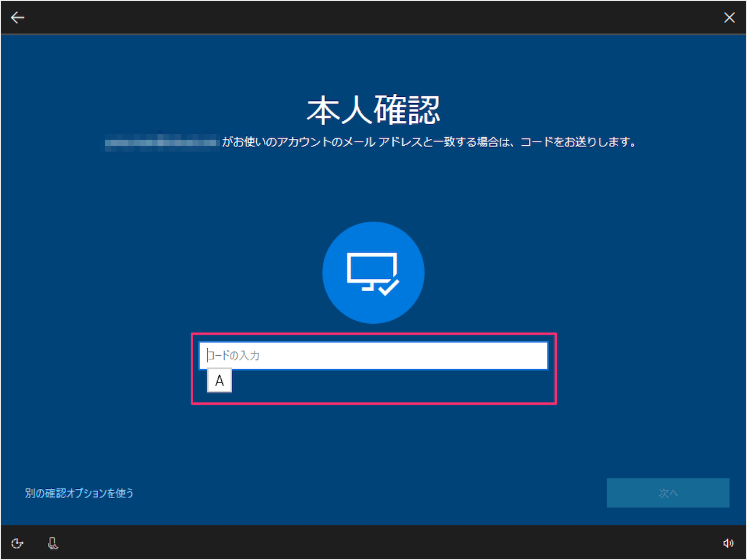This screenshot has height=560, width=747.
Task: Click the IME mode indicator A
Action: pyautogui.click(x=219, y=380)
